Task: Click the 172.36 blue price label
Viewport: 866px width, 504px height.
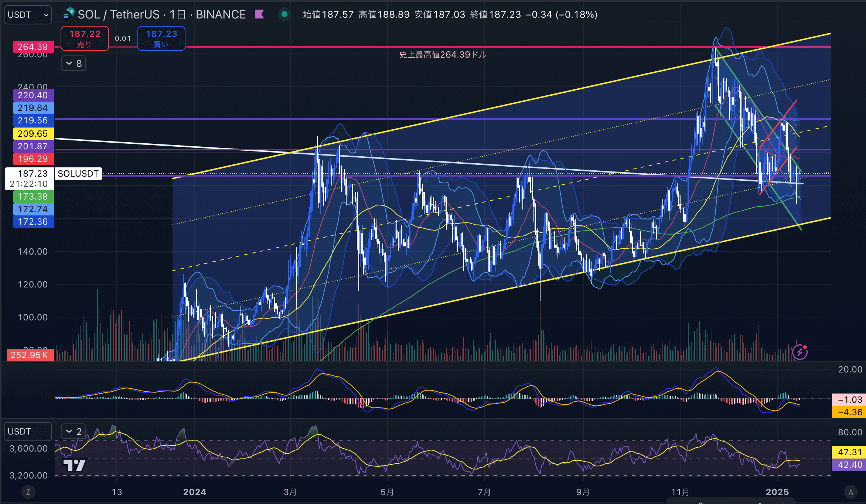Action: [x=33, y=222]
